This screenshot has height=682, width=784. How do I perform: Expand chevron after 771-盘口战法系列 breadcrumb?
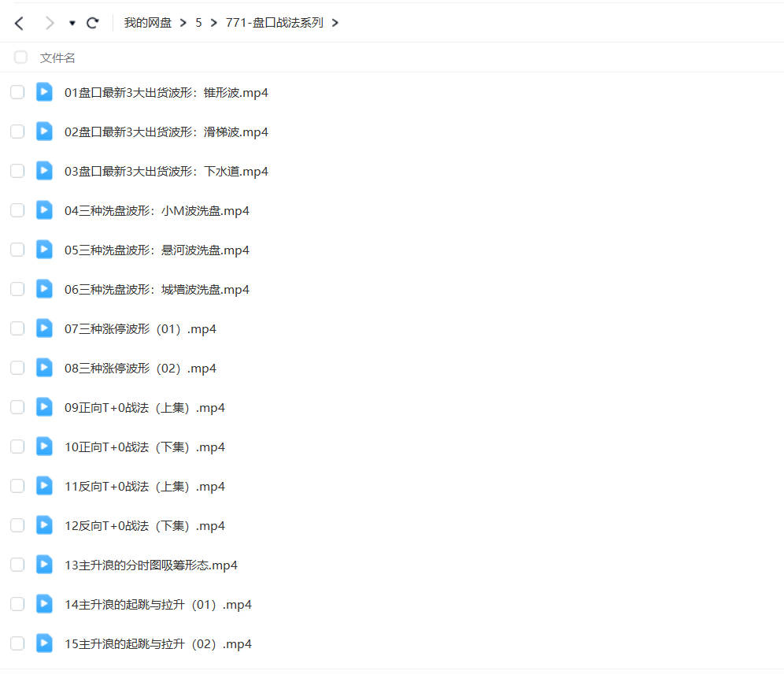coord(335,23)
